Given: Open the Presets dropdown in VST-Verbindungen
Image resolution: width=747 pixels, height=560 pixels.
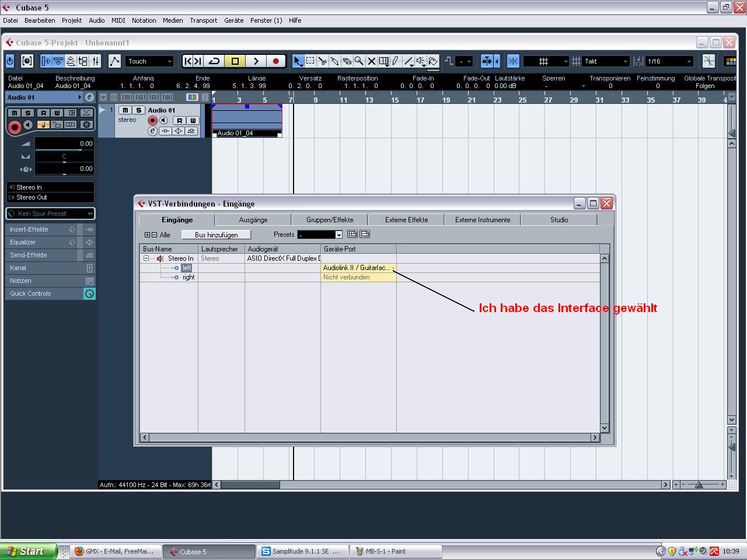Looking at the screenshot, I should pos(320,235).
